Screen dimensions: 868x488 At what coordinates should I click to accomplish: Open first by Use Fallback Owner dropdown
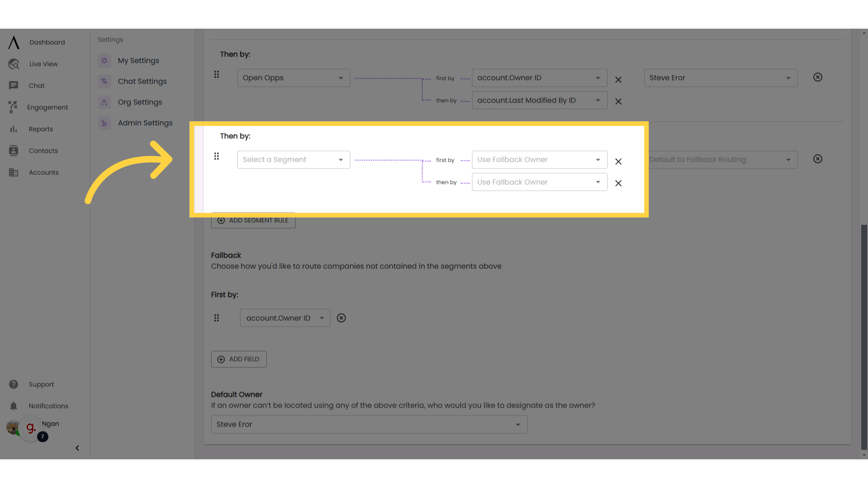(x=539, y=160)
